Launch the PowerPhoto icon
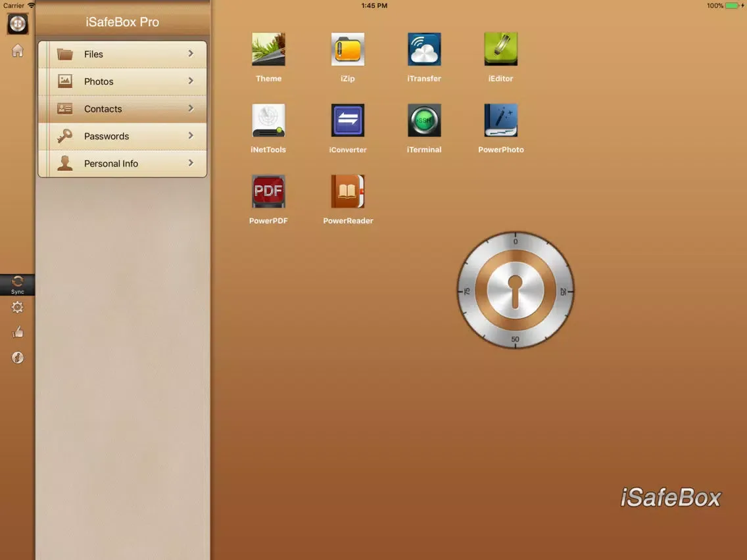This screenshot has width=747, height=560. point(500,120)
